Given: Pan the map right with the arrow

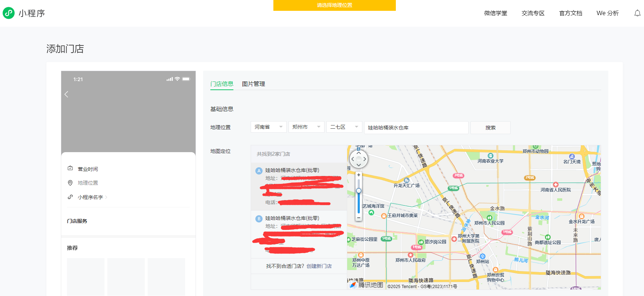Looking at the screenshot, I should pyautogui.click(x=365, y=159).
